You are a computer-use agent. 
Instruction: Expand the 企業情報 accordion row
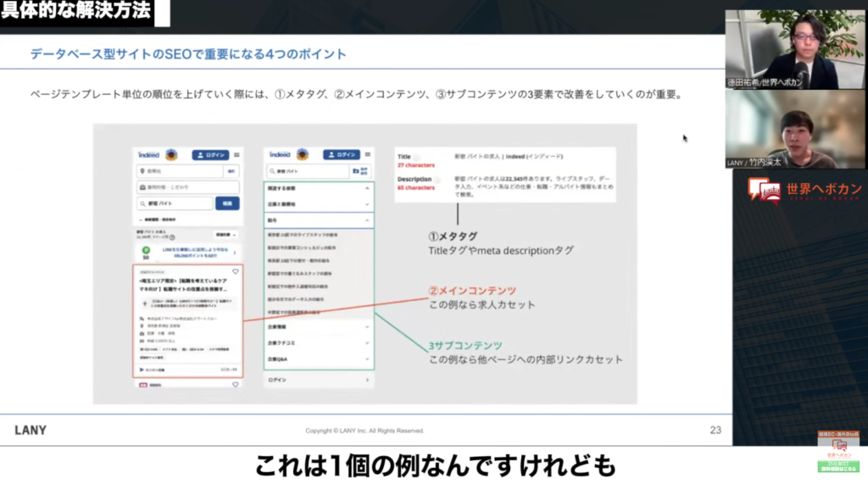(x=319, y=327)
